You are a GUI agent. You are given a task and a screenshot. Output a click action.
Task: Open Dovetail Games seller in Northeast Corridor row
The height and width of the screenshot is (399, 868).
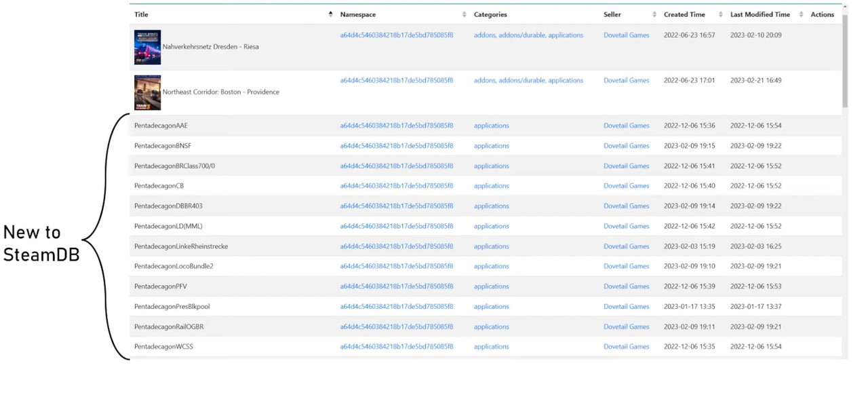[x=627, y=80]
